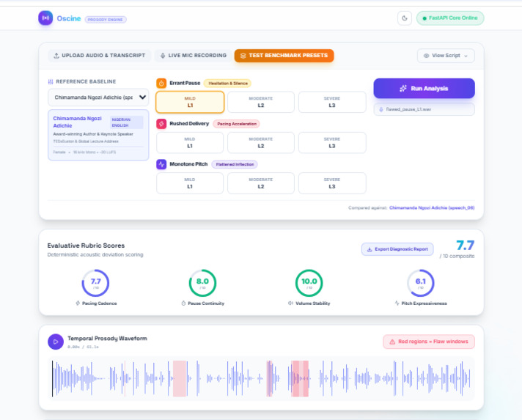Select Errant Pause Mild L1 preset
This screenshot has height=420, width=522.
[190, 102]
